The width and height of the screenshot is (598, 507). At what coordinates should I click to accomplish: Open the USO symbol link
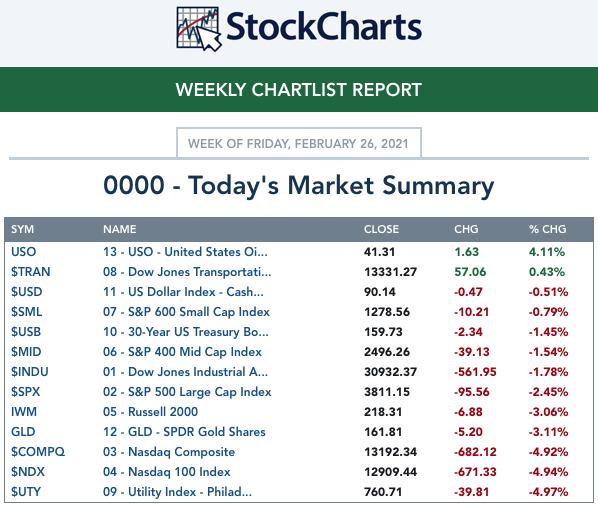(24, 252)
